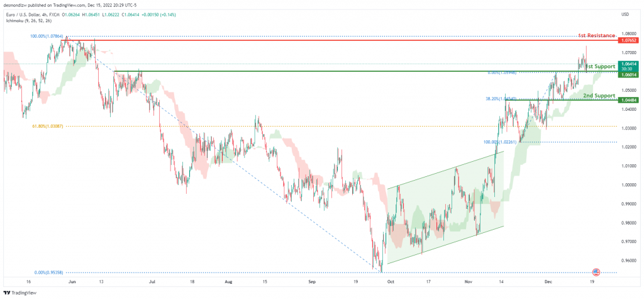Open the US flag economic event marker
Image resolution: width=644 pixels, height=299 pixels.
(x=597, y=273)
